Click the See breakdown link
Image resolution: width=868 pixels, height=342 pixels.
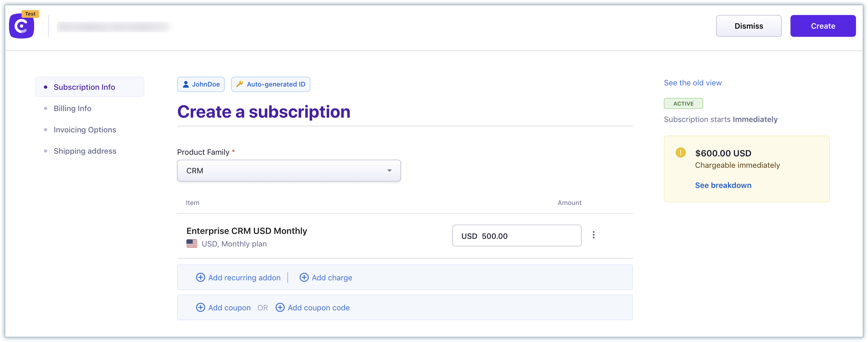point(723,185)
